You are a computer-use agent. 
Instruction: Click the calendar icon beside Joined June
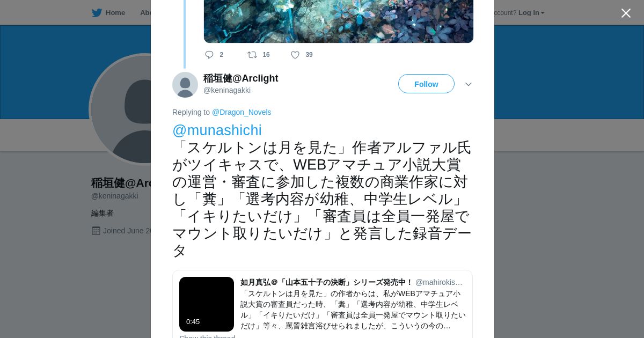pos(96,231)
